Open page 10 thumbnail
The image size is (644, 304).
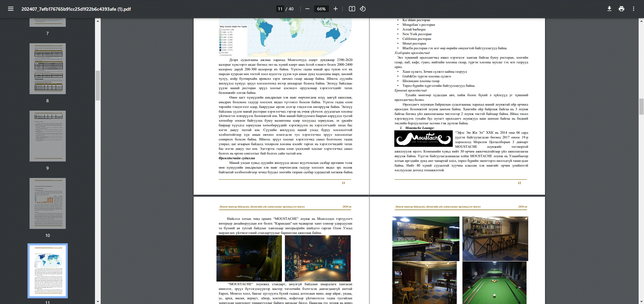[48, 203]
